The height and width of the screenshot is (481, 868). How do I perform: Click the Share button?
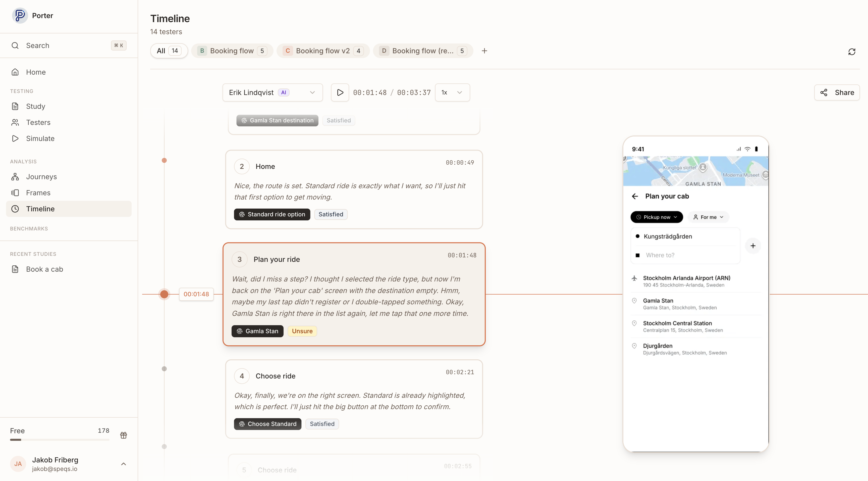837,92
